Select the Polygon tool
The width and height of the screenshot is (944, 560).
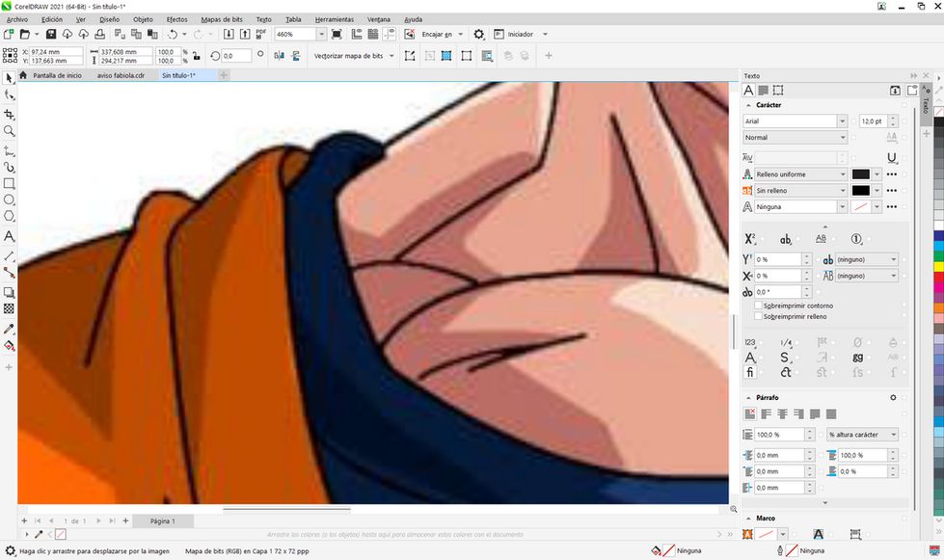9,216
